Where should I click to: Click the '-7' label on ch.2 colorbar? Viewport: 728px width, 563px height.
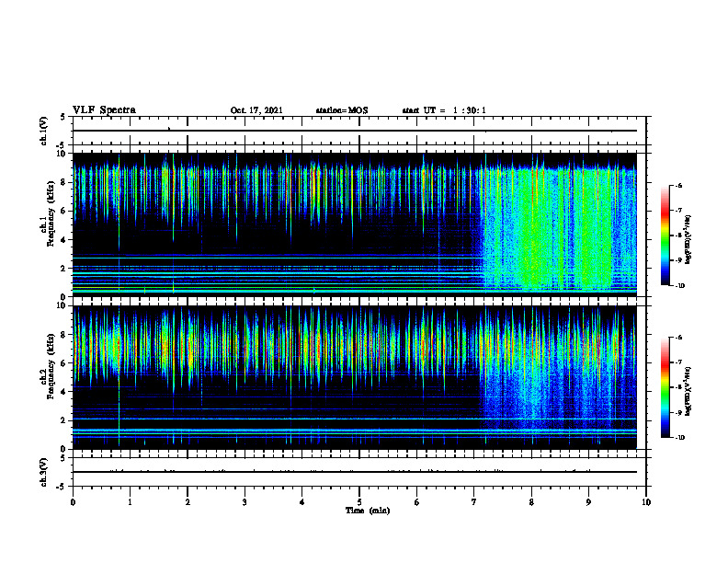pyautogui.click(x=678, y=362)
